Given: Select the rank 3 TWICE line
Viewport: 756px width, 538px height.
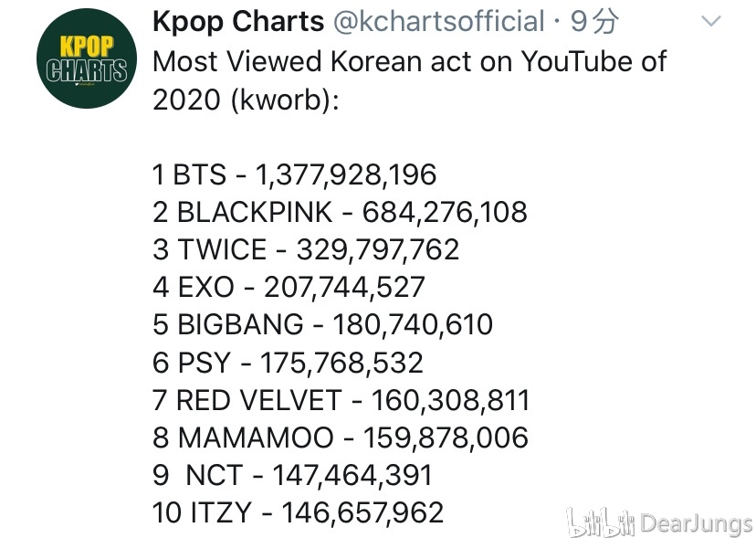Looking at the screenshot, I should pyautogui.click(x=306, y=249).
